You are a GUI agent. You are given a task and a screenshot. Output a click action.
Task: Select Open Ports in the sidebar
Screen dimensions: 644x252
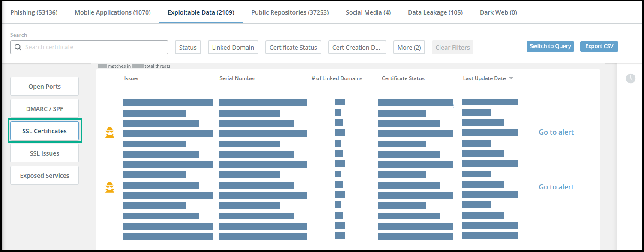[x=45, y=87]
